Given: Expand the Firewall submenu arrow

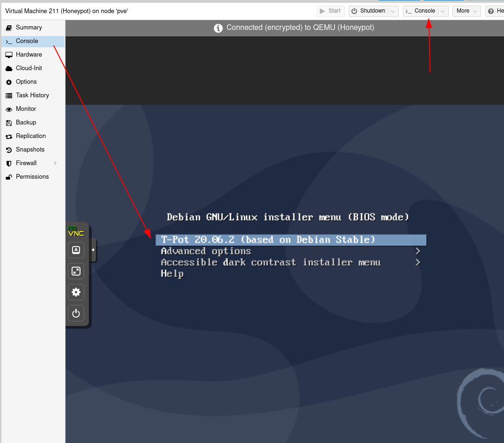Looking at the screenshot, I should (x=56, y=163).
